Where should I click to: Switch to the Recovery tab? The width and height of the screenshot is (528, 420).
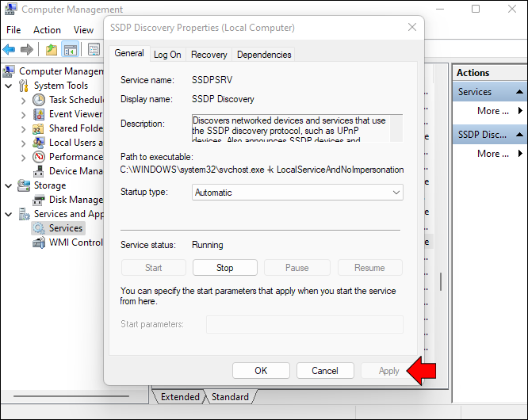point(209,55)
